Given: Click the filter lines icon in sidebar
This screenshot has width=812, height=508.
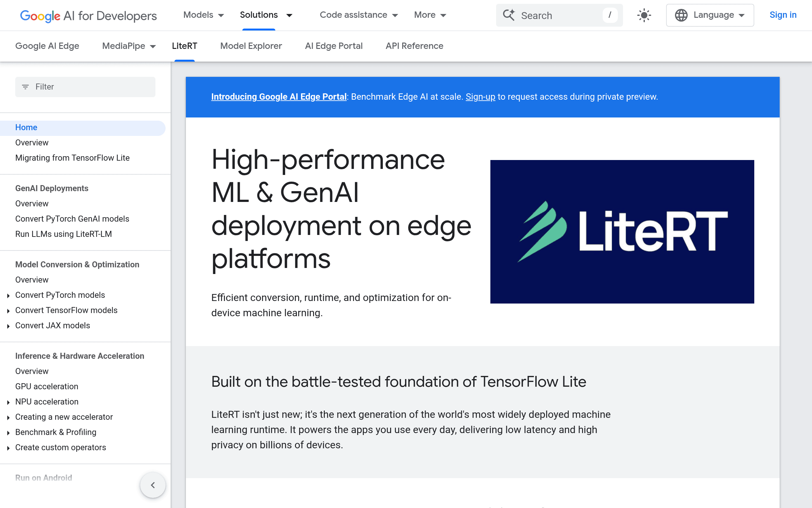Looking at the screenshot, I should (25, 87).
